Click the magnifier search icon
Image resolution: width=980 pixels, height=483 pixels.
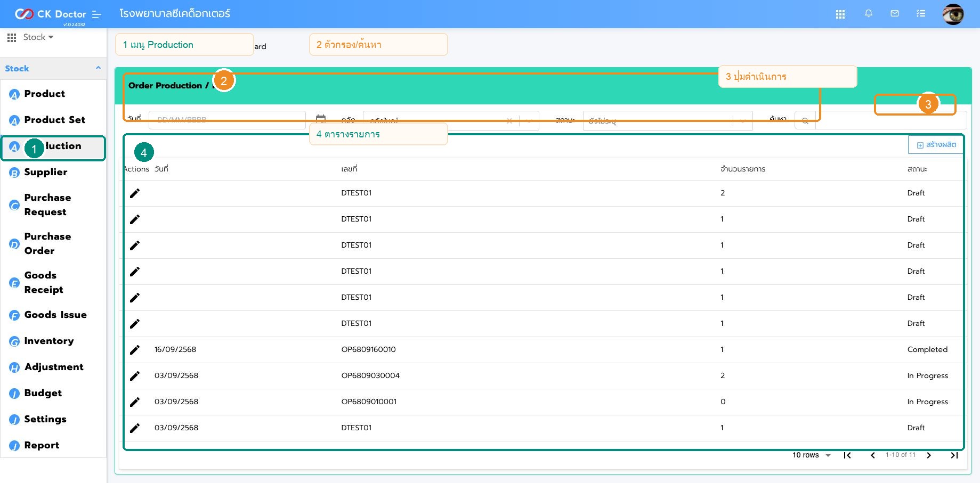point(805,121)
